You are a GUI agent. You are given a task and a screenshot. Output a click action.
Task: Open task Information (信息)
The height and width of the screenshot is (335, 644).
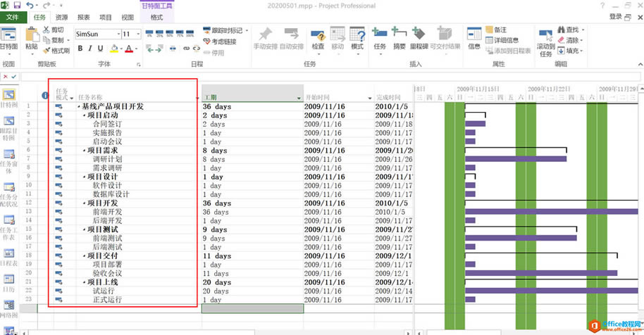pyautogui.click(x=474, y=38)
